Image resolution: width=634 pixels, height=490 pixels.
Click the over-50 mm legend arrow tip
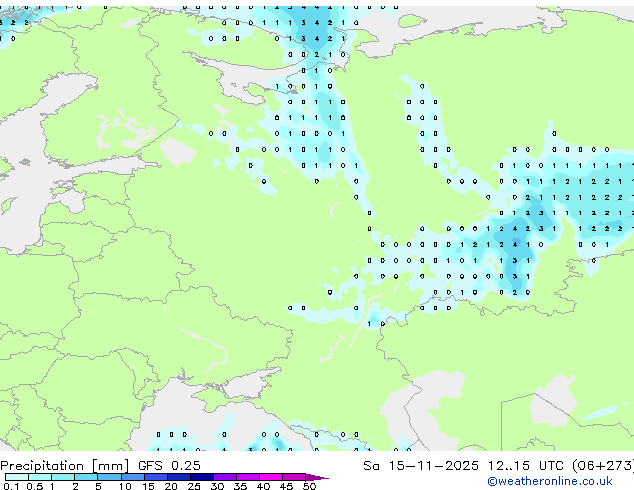pyautogui.click(x=317, y=477)
